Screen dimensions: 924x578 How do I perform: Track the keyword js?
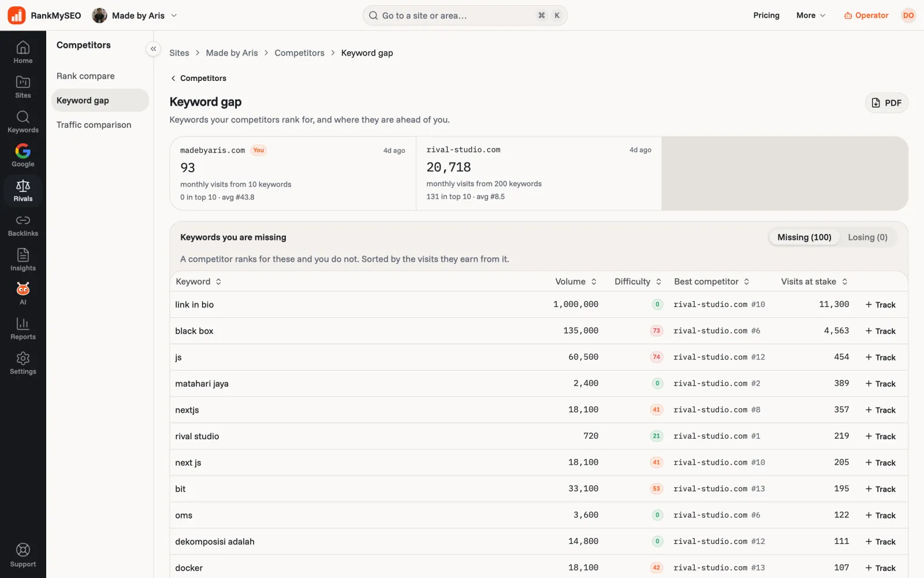[x=880, y=357]
